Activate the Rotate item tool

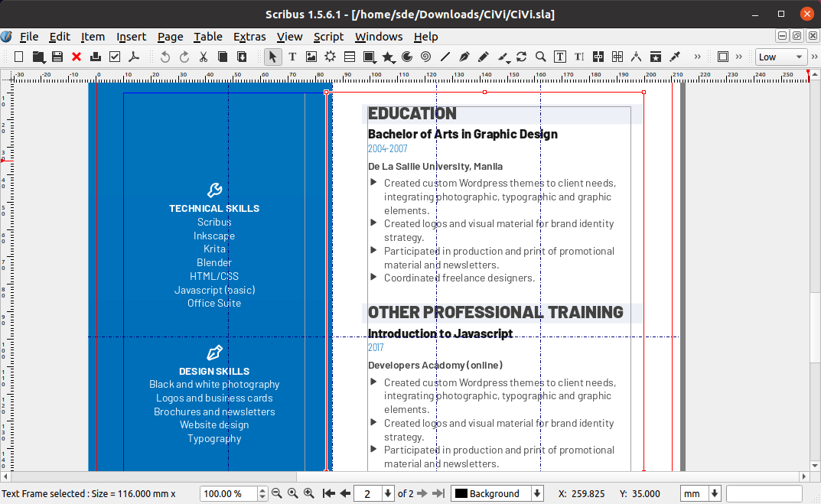click(x=521, y=57)
